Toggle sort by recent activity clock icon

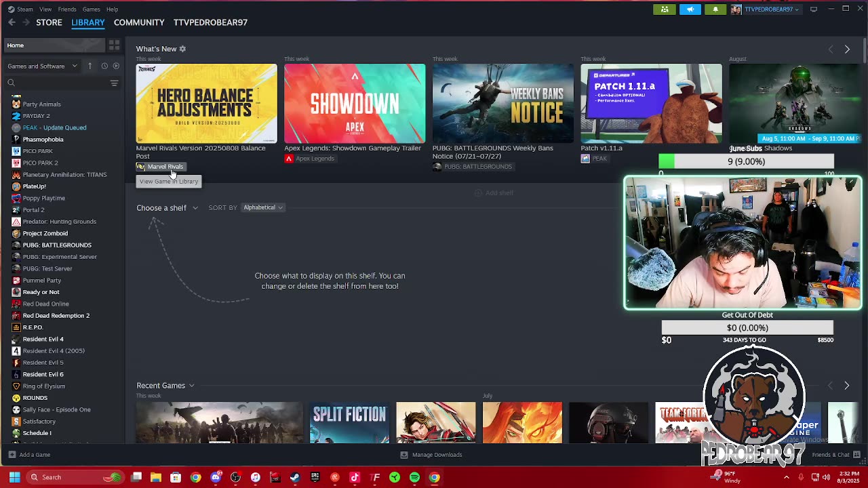[x=104, y=66]
